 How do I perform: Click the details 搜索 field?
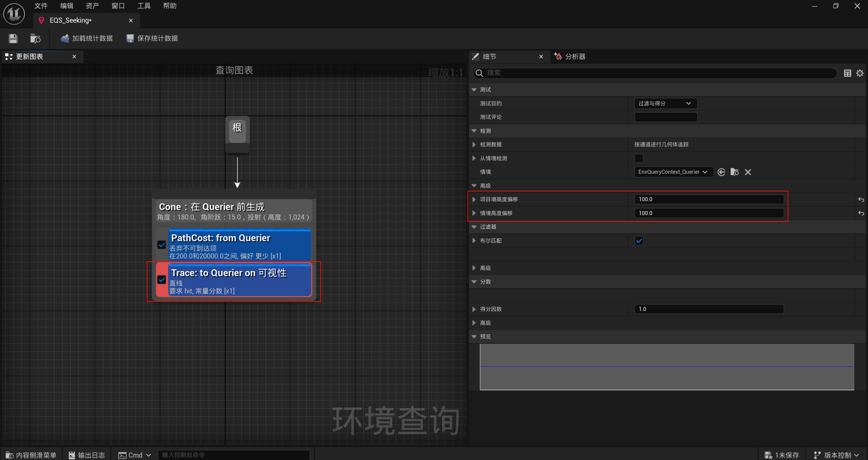pyautogui.click(x=654, y=73)
